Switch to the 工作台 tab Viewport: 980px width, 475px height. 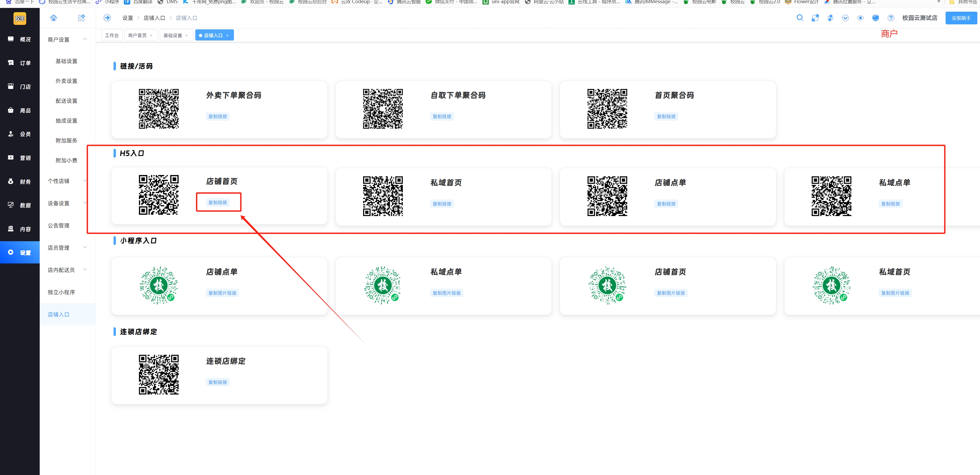[112, 35]
